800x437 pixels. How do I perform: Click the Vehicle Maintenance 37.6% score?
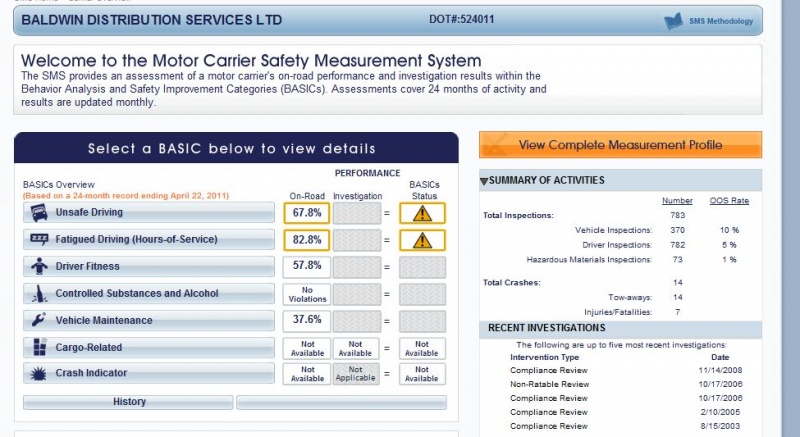307,321
